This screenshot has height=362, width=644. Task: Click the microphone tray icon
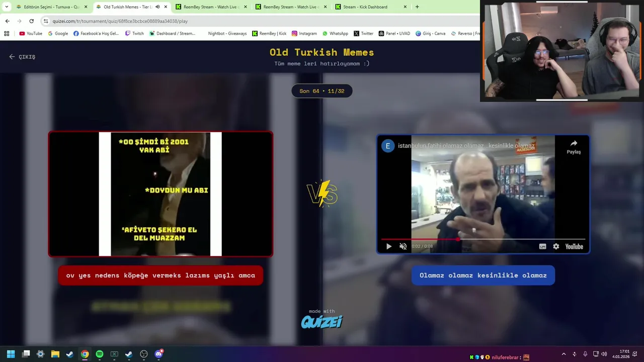coord(585,354)
